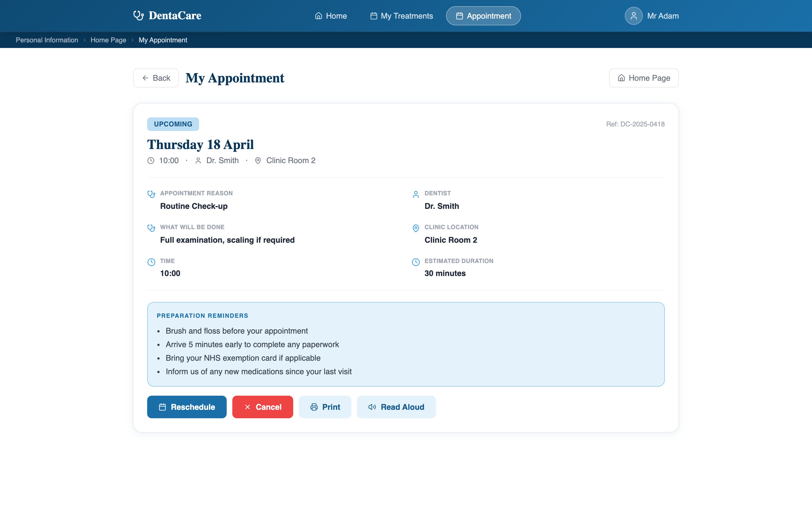
Task: Print the appointment details
Action: 325,407
